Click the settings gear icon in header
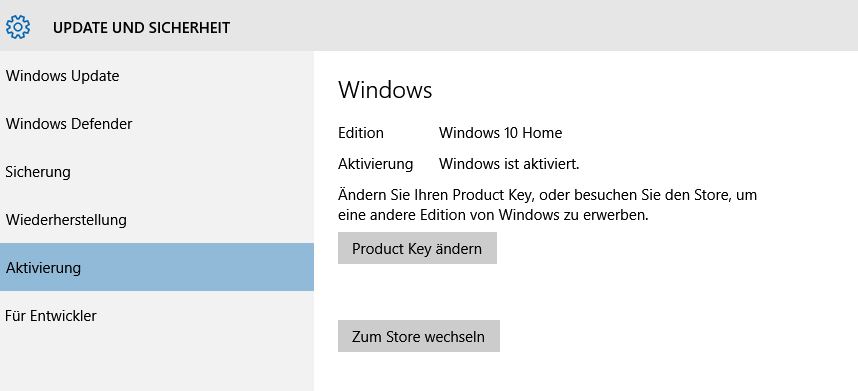The width and height of the screenshot is (858, 391). point(18,27)
